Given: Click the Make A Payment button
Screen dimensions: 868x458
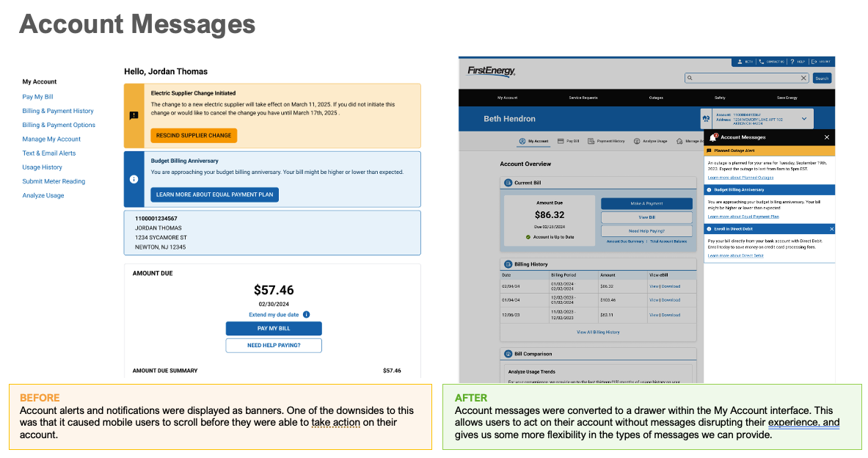Looking at the screenshot, I should click(x=646, y=203).
